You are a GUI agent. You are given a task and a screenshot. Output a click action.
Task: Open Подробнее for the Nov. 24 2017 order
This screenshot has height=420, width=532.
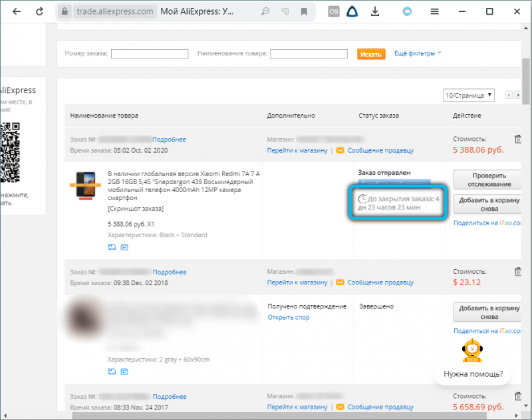170,396
